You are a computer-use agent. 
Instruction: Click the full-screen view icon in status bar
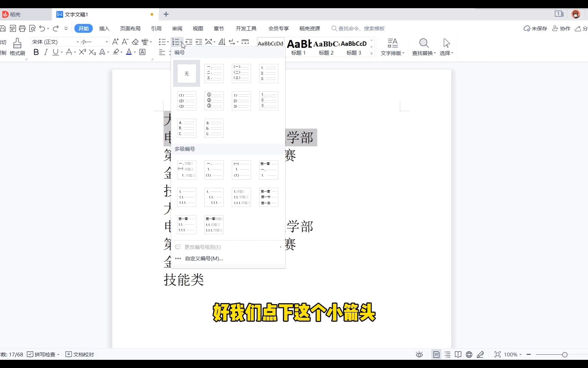point(497,354)
